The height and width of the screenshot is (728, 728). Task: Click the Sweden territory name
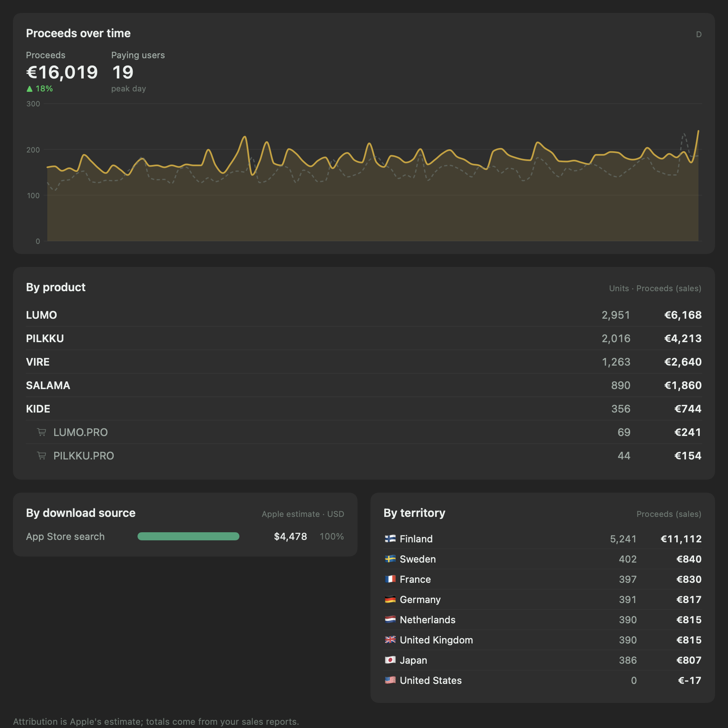coord(418,559)
